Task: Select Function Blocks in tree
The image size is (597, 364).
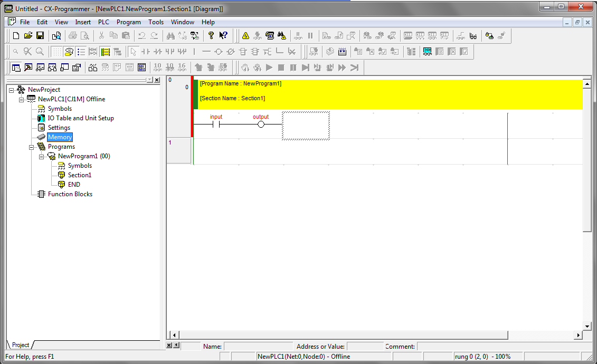Action: (70, 194)
